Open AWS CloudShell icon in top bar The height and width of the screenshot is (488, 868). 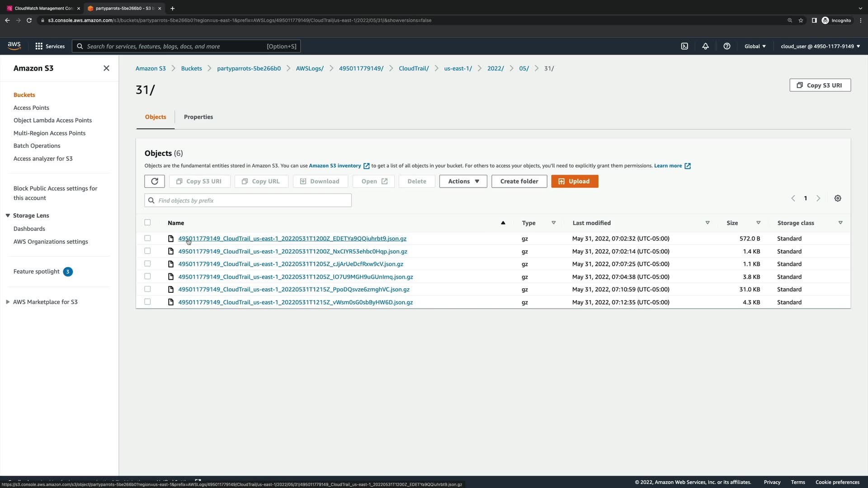click(x=684, y=46)
